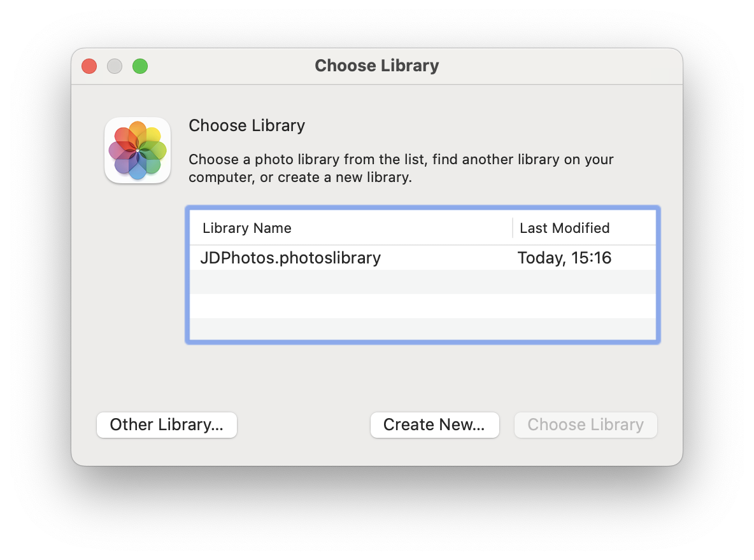This screenshot has width=754, height=560.
Task: Click the Create New button
Action: [x=434, y=424]
